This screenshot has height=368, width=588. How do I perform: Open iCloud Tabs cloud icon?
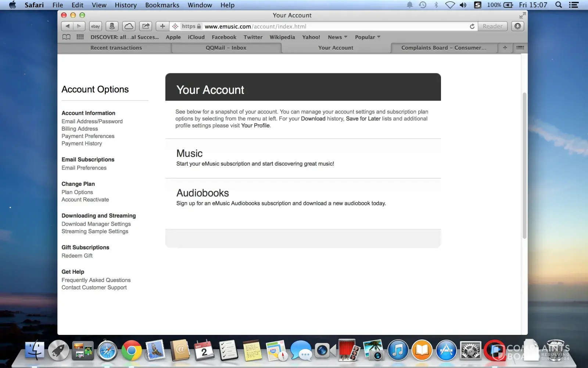pyautogui.click(x=129, y=26)
